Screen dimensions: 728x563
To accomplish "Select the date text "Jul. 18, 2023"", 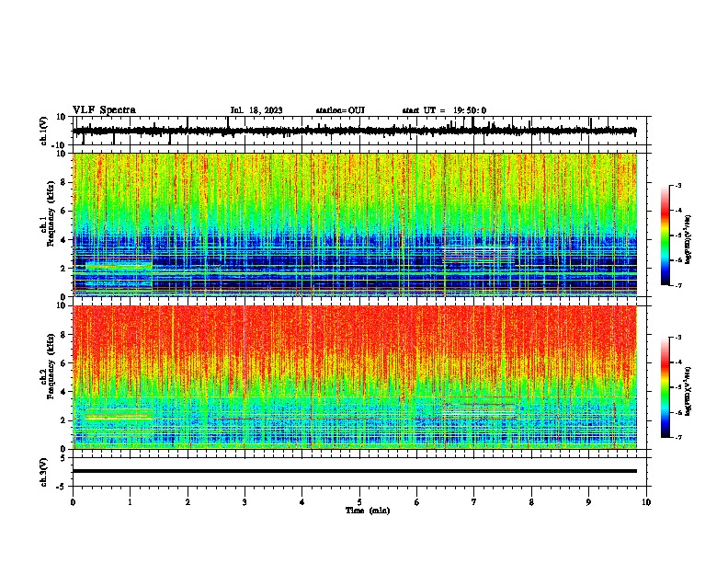I will [x=256, y=110].
